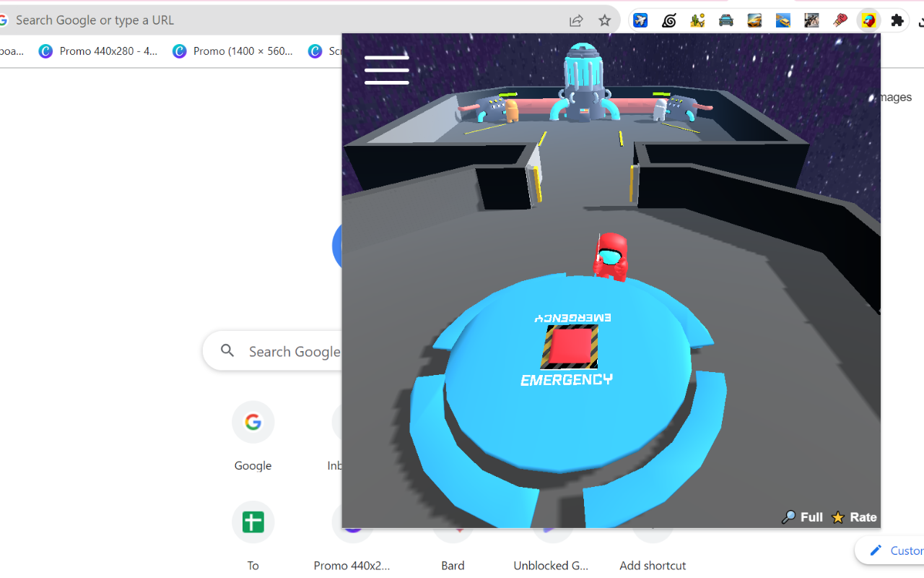Click the share this page icon
The image size is (924, 578).
(576, 20)
